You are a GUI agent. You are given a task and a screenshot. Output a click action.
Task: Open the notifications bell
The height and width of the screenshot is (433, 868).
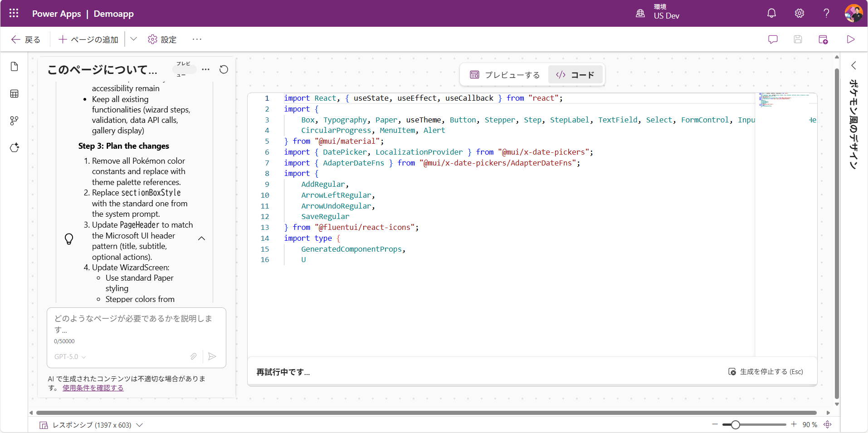pos(771,13)
